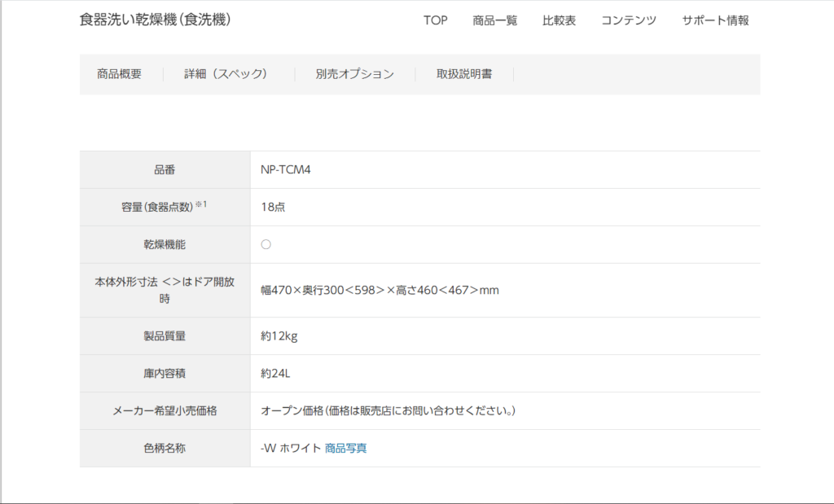Click the 容量(食器点数) row header
Image resolution: width=834 pixels, height=504 pixels.
coord(164,207)
